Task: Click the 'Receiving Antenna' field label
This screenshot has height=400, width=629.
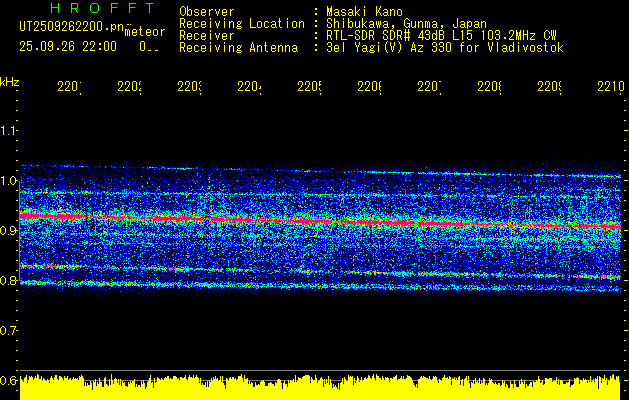Action: click(x=239, y=48)
